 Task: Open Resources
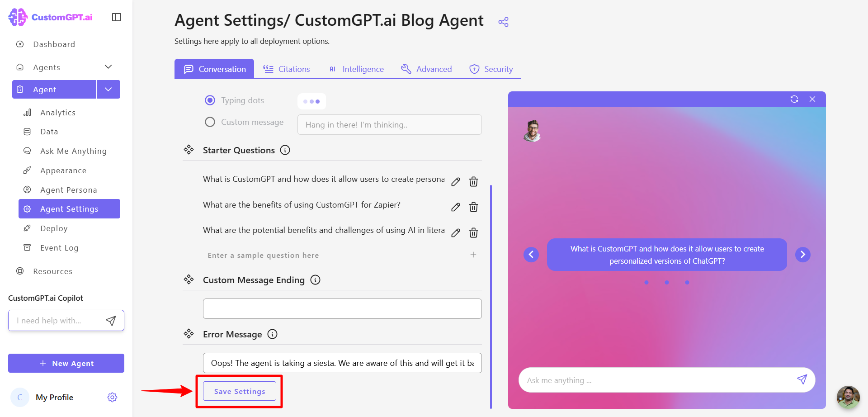[x=52, y=271]
